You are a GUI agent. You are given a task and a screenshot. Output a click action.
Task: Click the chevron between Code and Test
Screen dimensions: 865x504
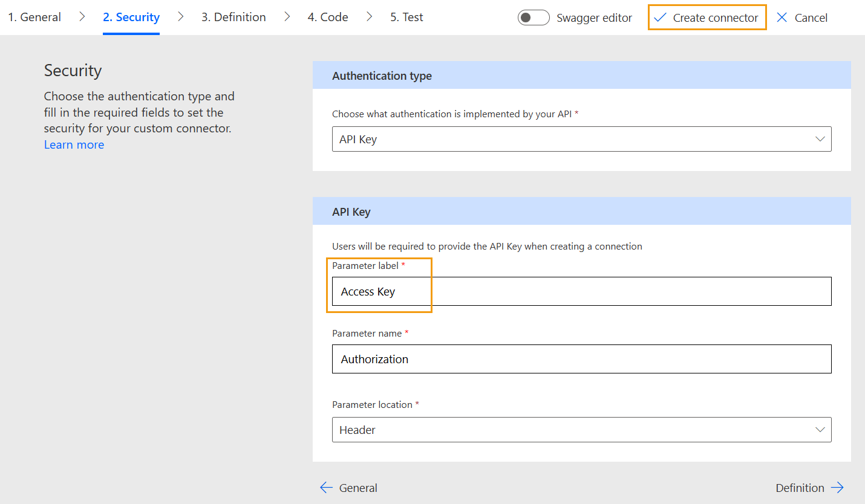[369, 17]
